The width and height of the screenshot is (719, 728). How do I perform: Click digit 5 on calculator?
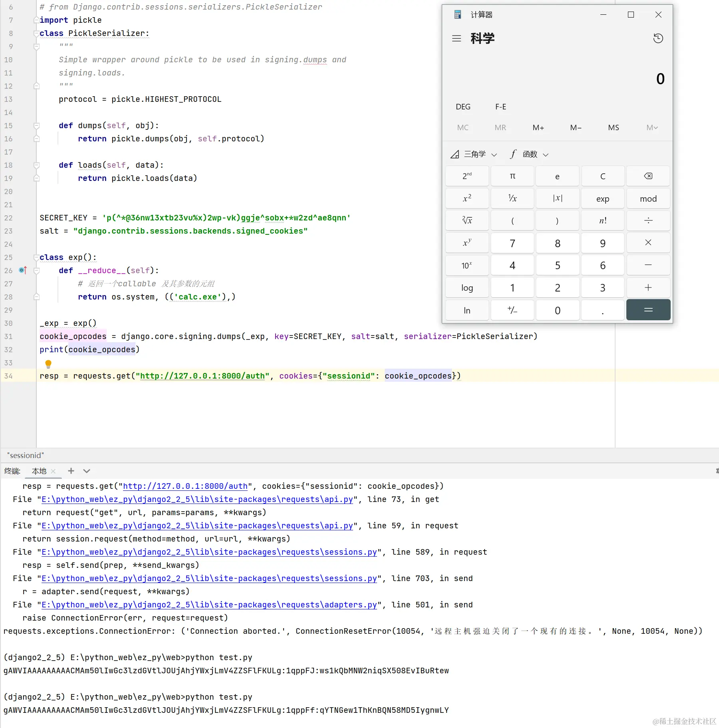[x=558, y=265]
